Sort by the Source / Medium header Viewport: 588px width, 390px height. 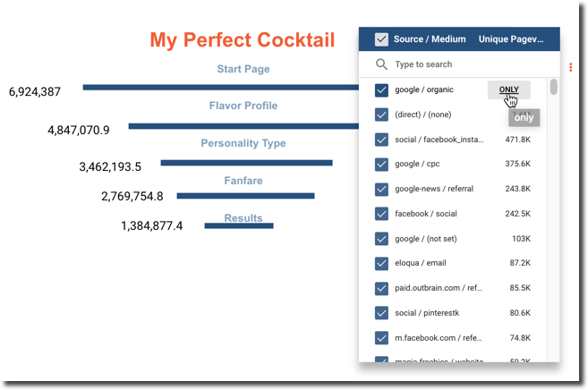(x=430, y=39)
